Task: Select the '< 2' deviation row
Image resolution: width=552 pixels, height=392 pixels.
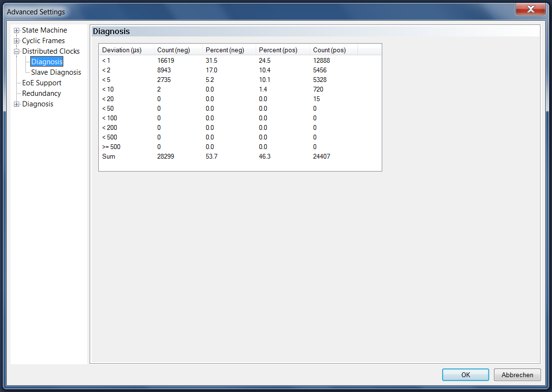Action: click(240, 70)
